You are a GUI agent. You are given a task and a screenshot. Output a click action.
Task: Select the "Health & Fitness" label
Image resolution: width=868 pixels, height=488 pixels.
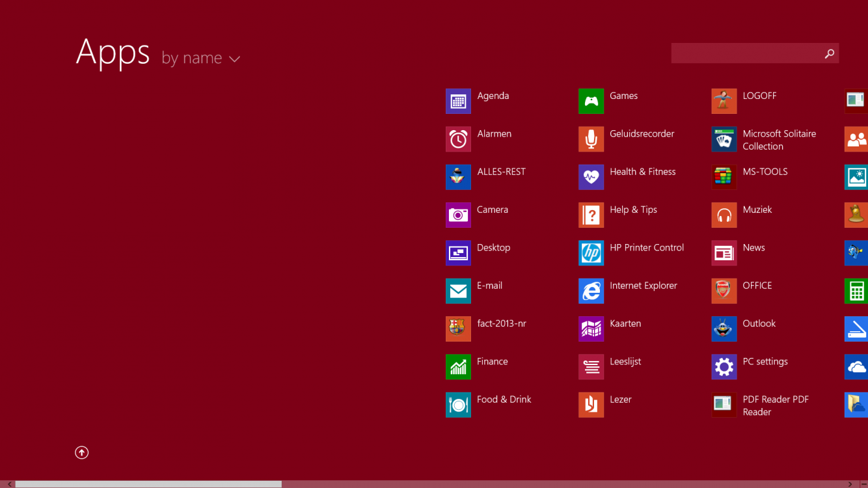(x=643, y=172)
